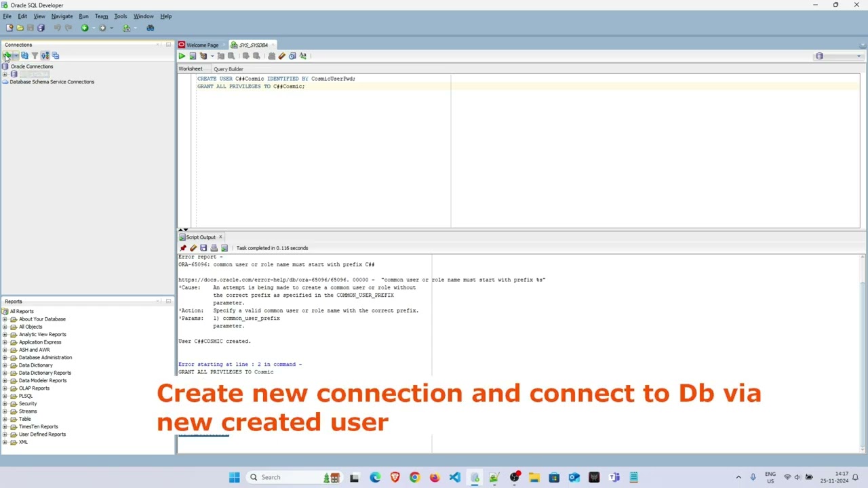Open the Tools menu

pyautogui.click(x=120, y=16)
